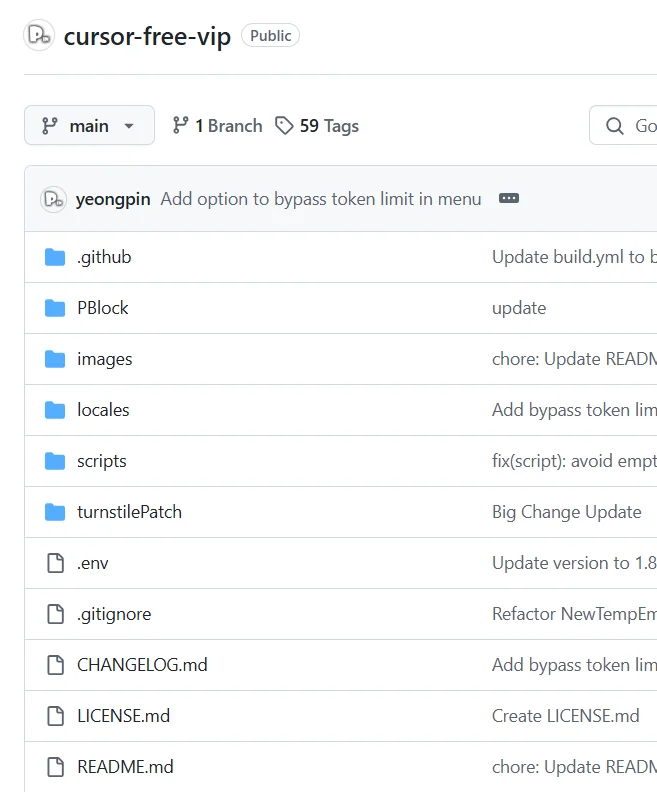Open the turnstilePatch folder
Image resolution: width=657 pixels, height=792 pixels.
129,512
